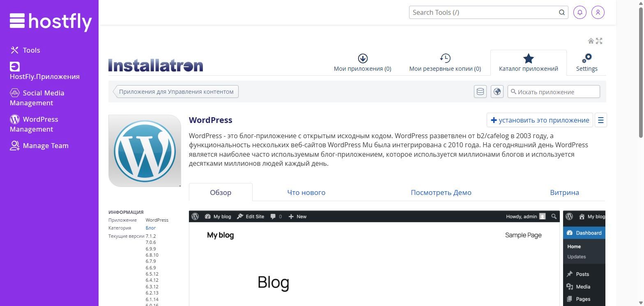Open the Посмотреть Демо tab
The width and height of the screenshot is (644, 306).
(441, 192)
